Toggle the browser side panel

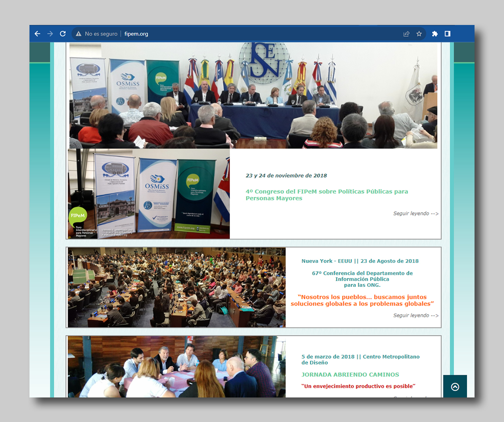click(x=447, y=34)
